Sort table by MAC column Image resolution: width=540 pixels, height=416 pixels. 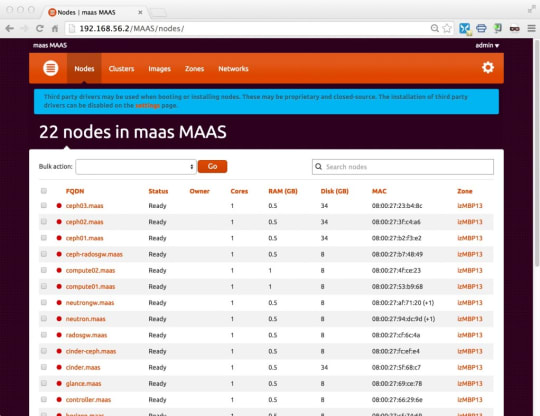379,191
